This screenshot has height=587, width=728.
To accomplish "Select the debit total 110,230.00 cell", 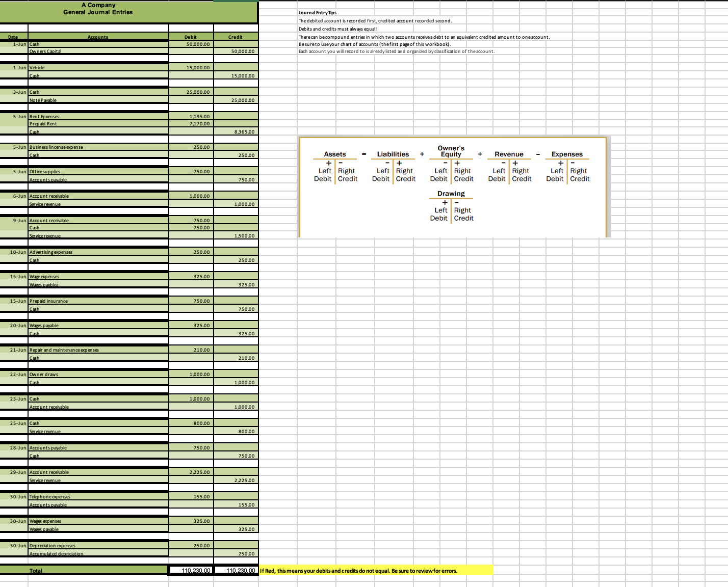I will click(191, 571).
